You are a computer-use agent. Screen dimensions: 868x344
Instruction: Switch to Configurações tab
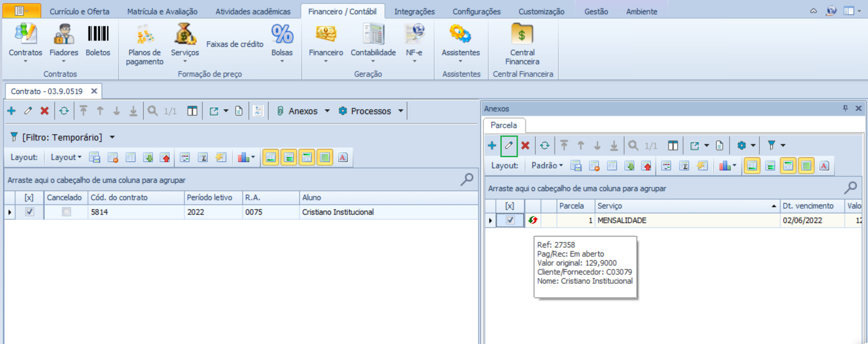476,12
